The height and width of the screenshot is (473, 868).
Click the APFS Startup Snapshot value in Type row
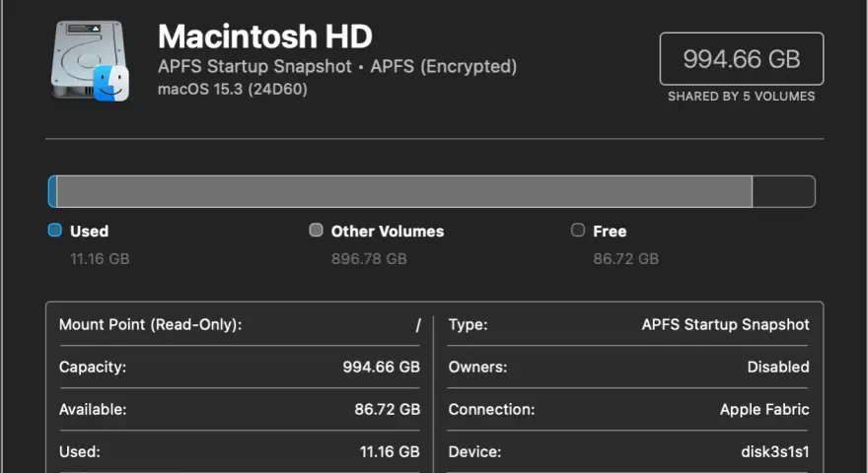coord(725,325)
